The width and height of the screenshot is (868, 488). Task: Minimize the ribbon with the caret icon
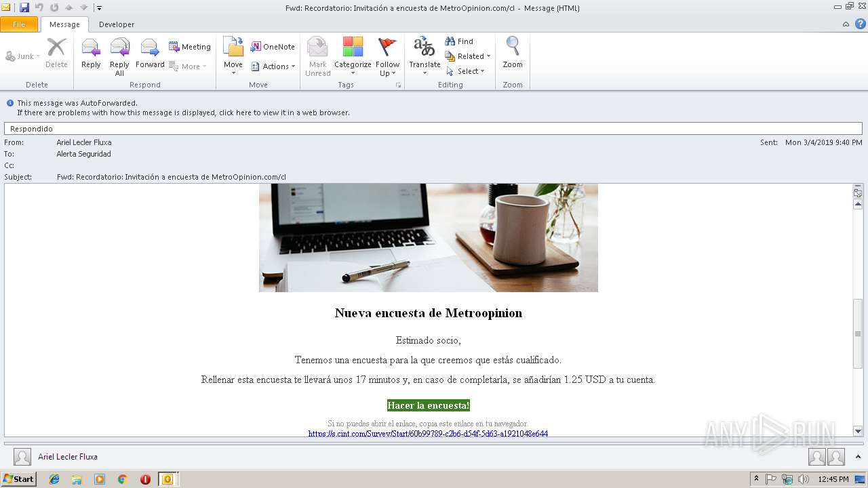[846, 24]
